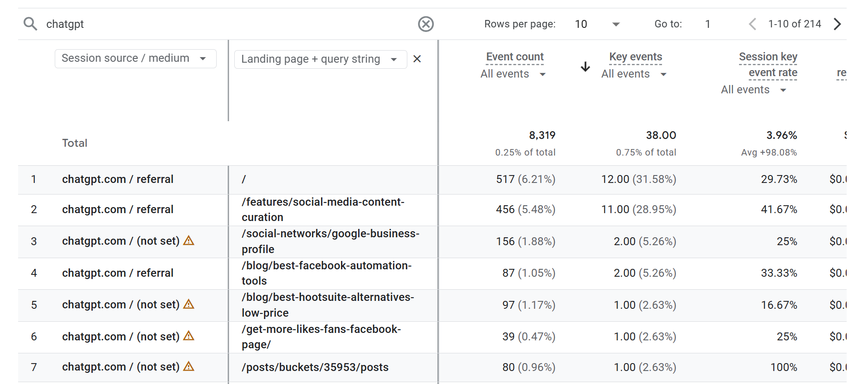Click the 16.67% rate in row 5
Screen dimensions: 868x384
coord(779,305)
